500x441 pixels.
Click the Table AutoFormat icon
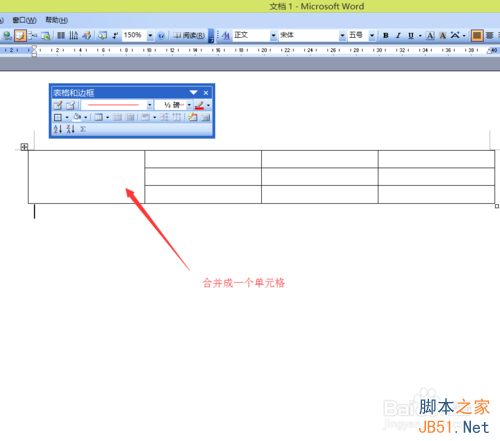pyautogui.click(x=192, y=117)
